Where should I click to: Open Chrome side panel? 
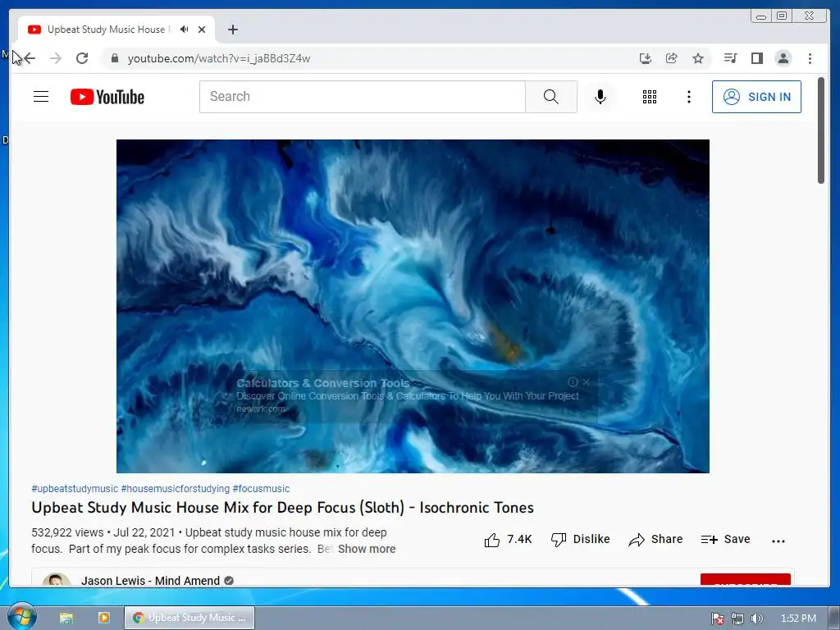[757, 58]
